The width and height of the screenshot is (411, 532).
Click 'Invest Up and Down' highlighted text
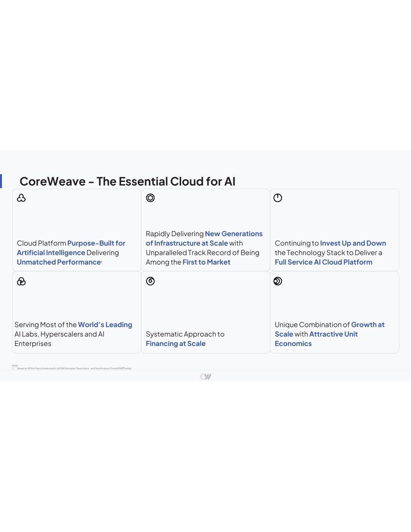click(353, 243)
